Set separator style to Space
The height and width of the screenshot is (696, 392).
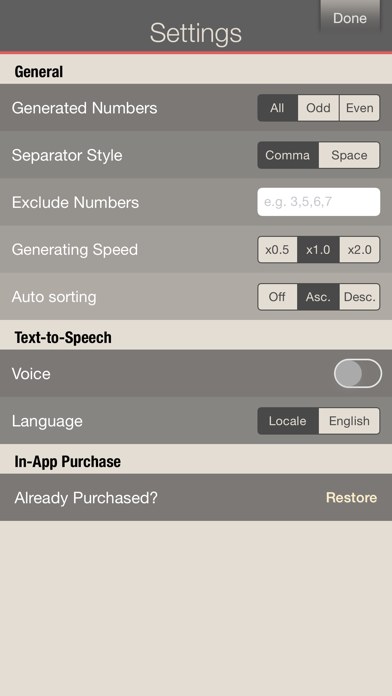coord(349,155)
